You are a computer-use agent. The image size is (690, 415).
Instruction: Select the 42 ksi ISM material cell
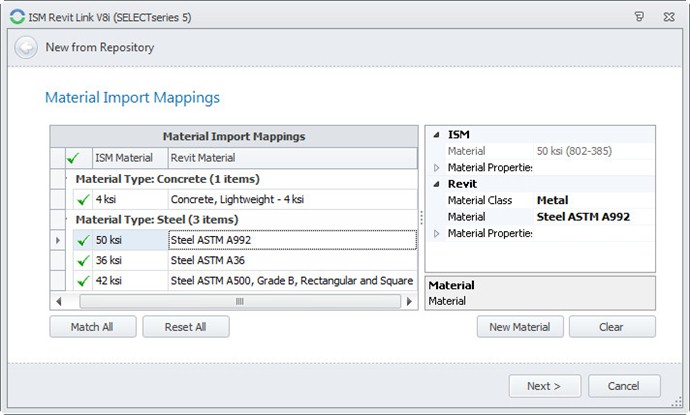[x=130, y=281]
